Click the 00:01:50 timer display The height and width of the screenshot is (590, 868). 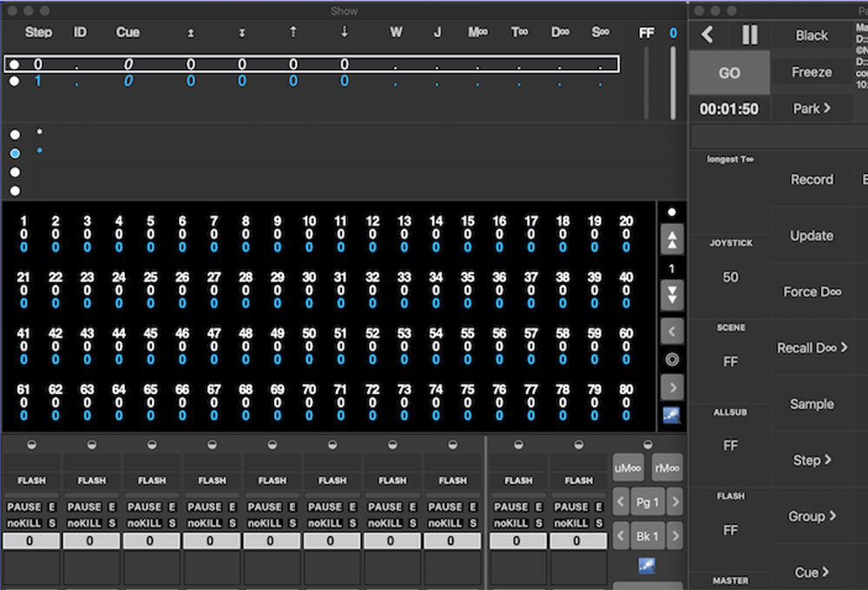click(729, 109)
